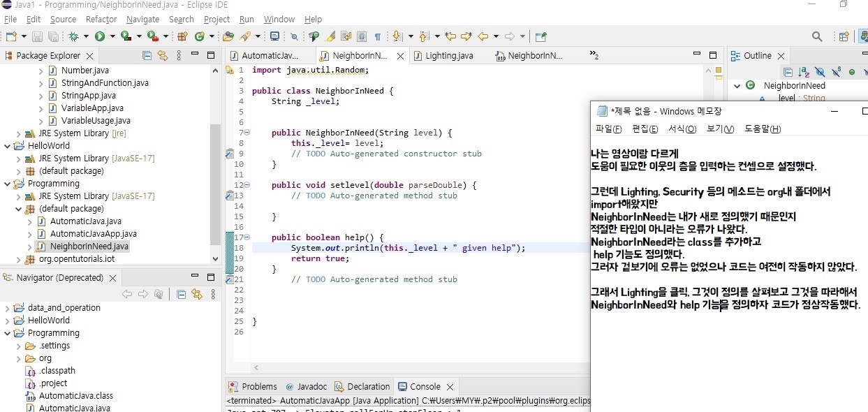Open the Navigate menu
This screenshot has height=412, width=868.
[x=143, y=19]
